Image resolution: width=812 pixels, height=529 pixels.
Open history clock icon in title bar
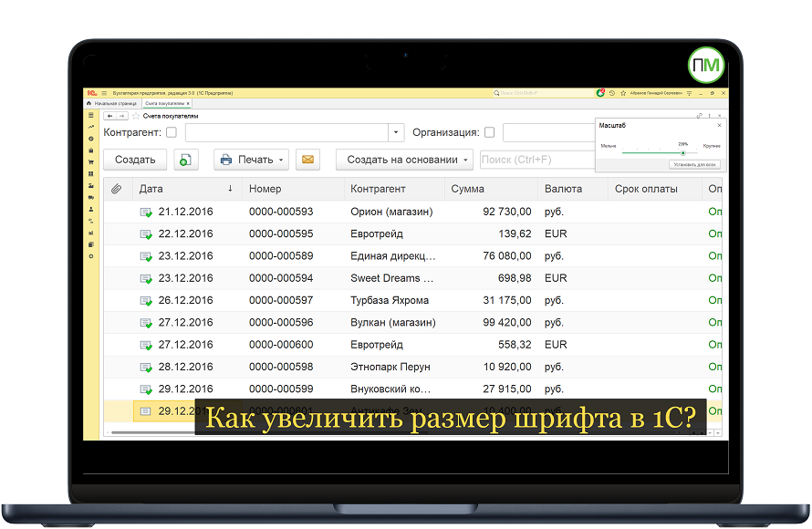[612, 93]
